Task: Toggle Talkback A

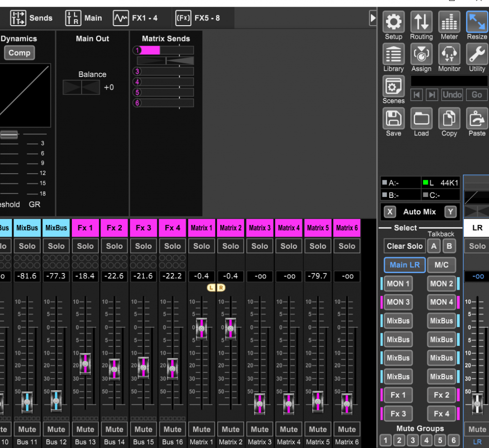Action: click(x=434, y=246)
